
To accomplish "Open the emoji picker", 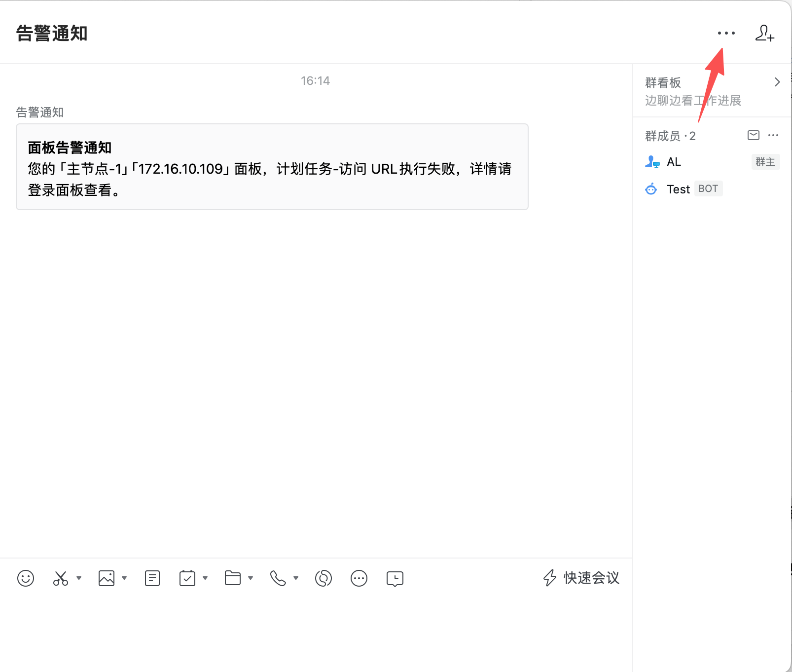I will [26, 578].
